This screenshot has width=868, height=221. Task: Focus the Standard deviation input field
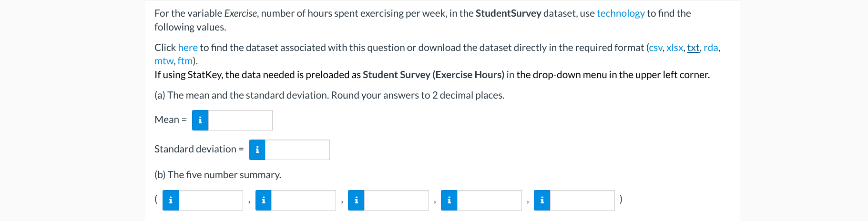tap(297, 150)
